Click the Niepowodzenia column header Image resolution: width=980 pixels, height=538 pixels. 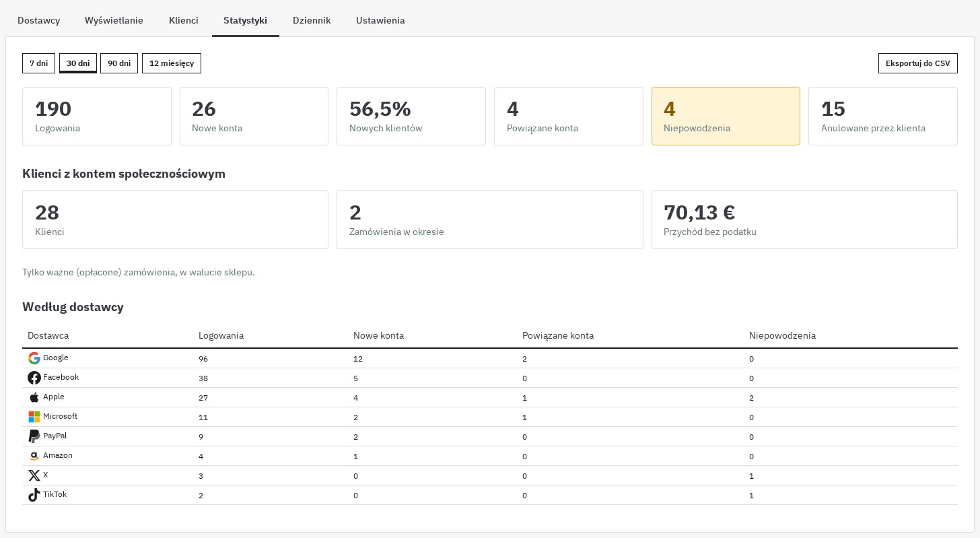[x=782, y=335]
